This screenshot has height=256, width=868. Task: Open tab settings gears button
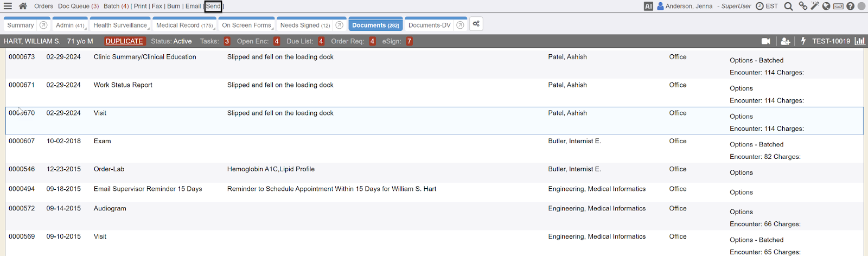click(x=476, y=24)
